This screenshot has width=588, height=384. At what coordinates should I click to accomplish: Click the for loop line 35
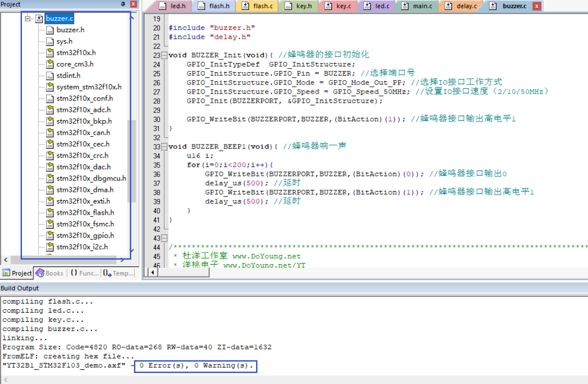coord(230,165)
